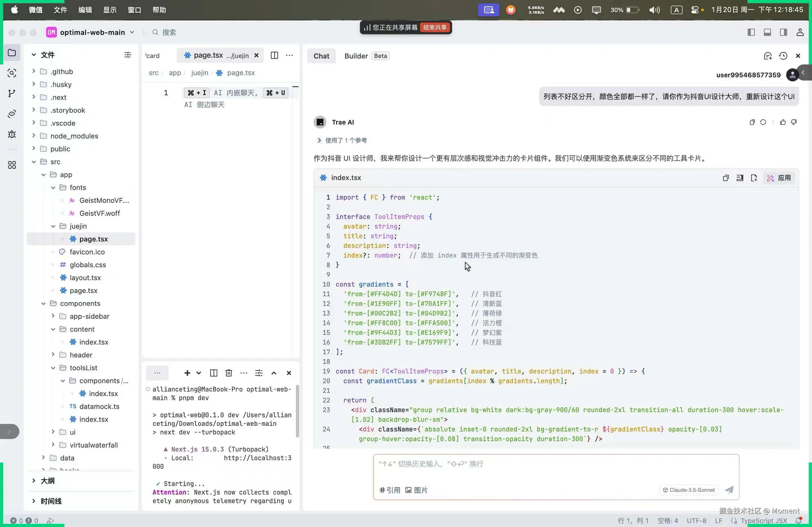Collapse the src folder
This screenshot has height=527, width=812.
click(34, 162)
